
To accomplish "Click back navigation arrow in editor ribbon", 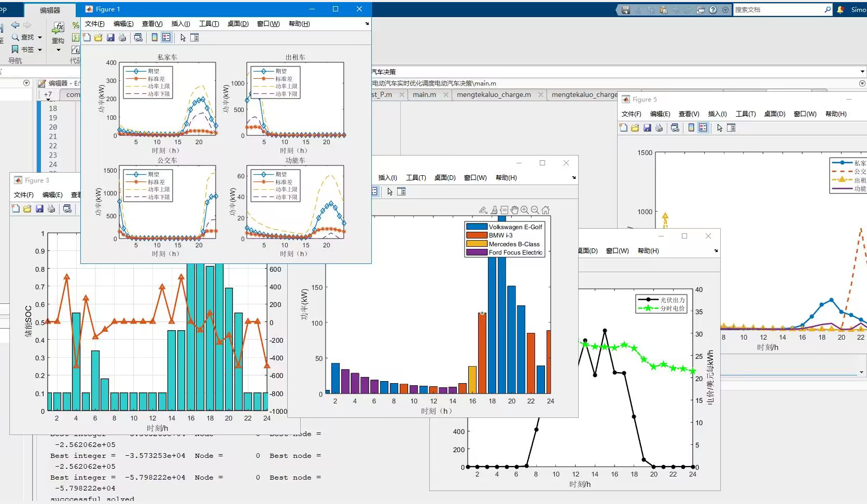I will pos(16,25).
